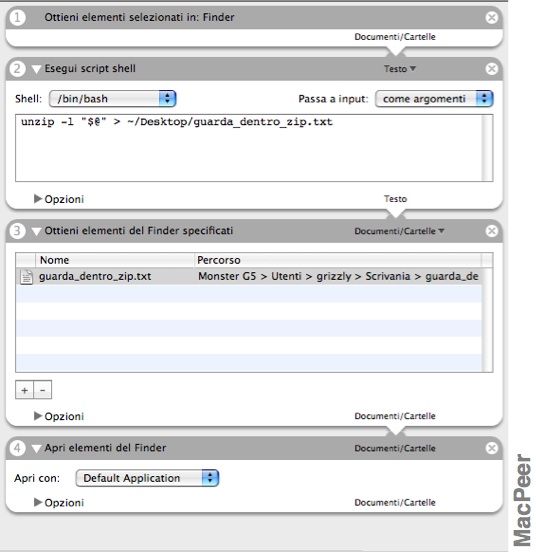Click the step number 1 badge

17,17
